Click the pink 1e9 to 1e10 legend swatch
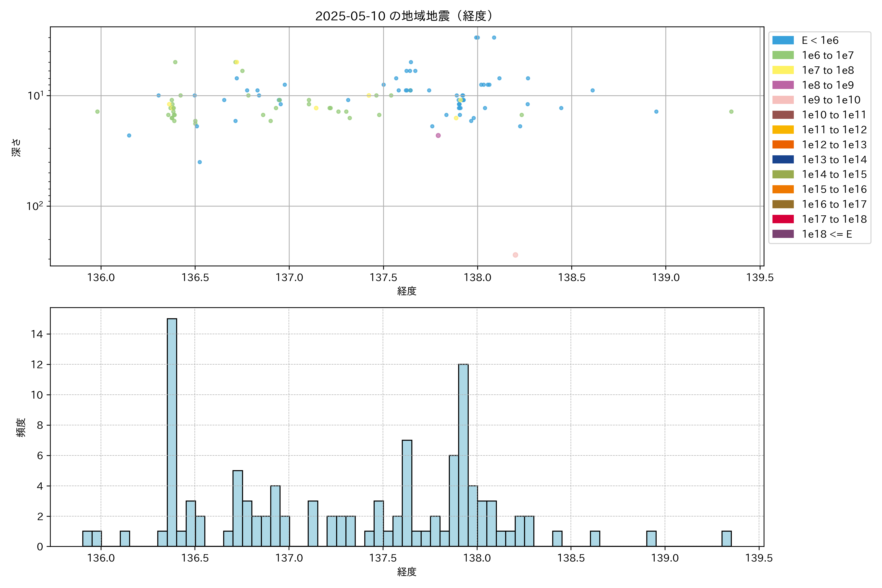 783,100
